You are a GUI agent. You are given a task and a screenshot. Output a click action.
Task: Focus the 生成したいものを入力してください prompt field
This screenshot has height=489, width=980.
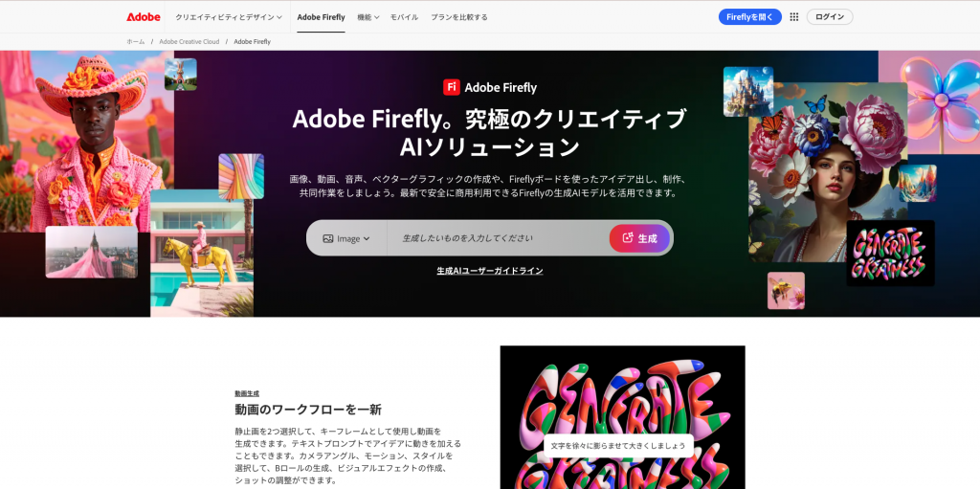(498, 238)
